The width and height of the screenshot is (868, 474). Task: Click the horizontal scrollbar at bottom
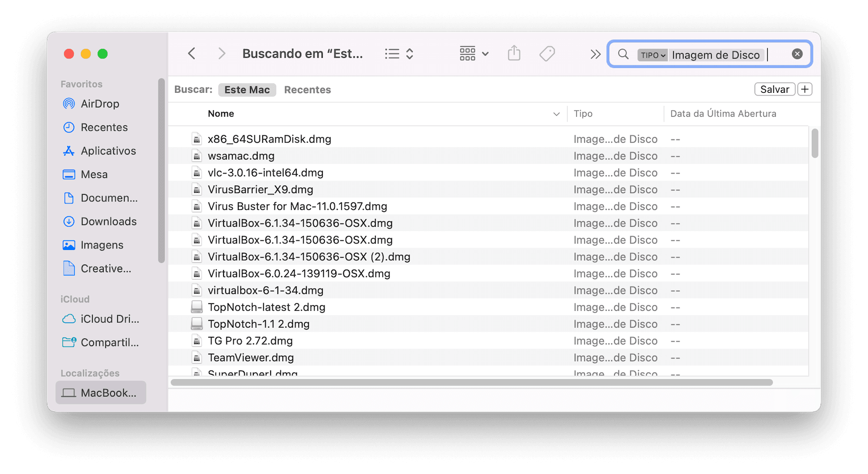click(471, 382)
